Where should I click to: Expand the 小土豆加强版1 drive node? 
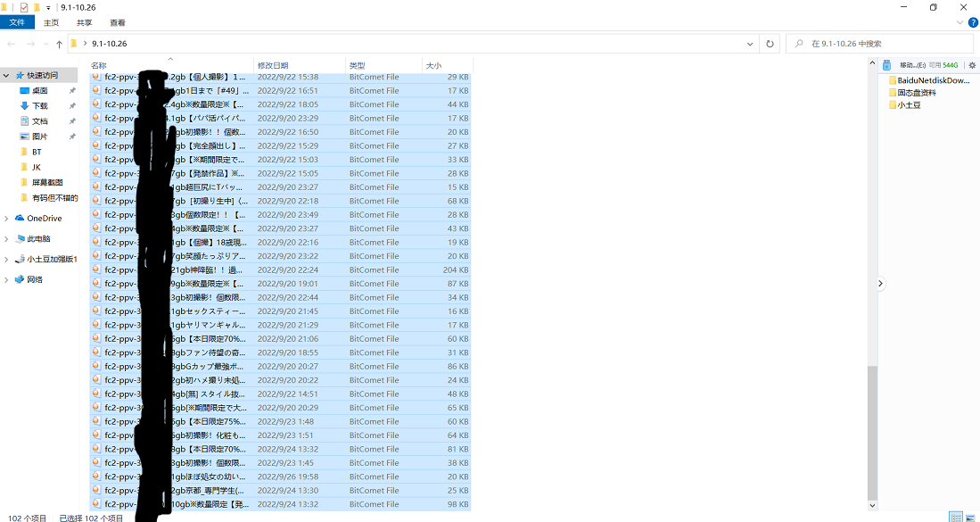pyautogui.click(x=6, y=260)
